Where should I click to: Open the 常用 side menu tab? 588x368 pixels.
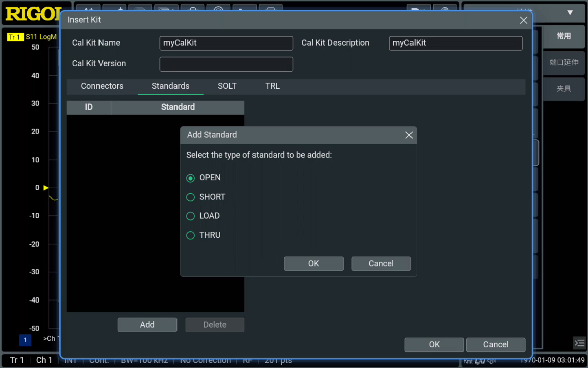tap(563, 36)
